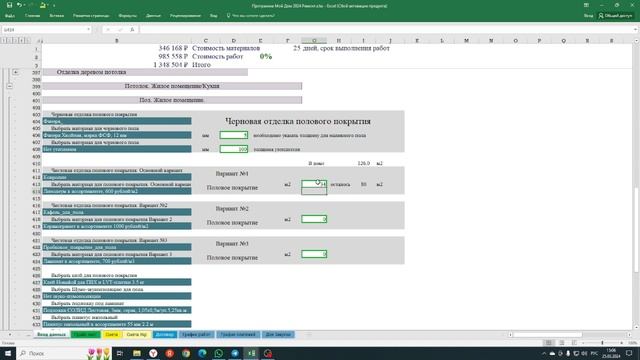Open the Вставка ribbon tab
Image resolution: width=640 pixels, height=360 pixels.
click(x=56, y=16)
